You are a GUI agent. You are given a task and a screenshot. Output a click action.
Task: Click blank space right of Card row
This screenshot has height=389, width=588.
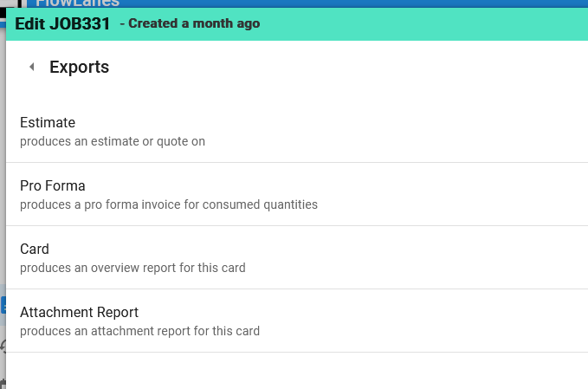(412, 257)
